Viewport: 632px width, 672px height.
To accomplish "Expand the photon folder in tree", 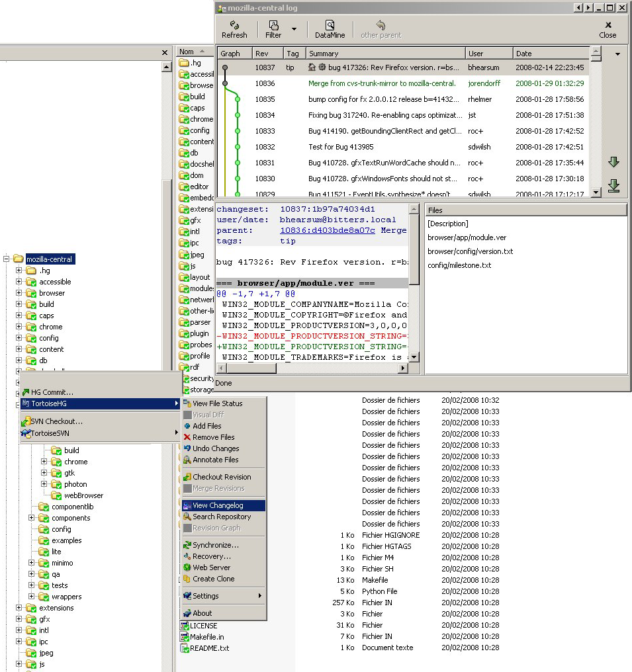I will [44, 484].
